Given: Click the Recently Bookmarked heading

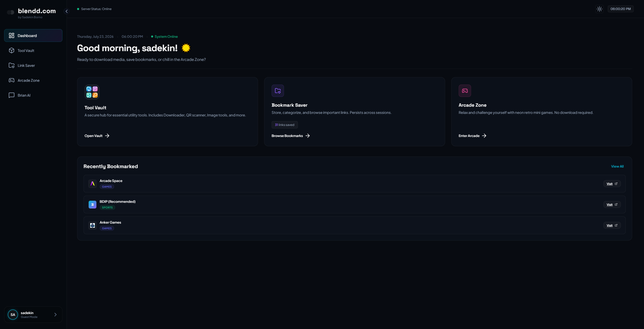Looking at the screenshot, I should coord(111,167).
